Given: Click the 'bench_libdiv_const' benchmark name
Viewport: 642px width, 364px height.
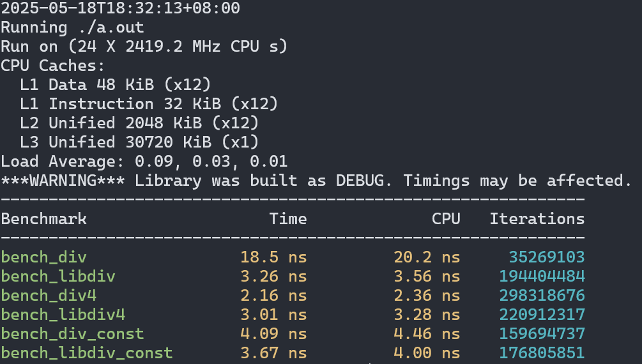Looking at the screenshot, I should pyautogui.click(x=86, y=353).
